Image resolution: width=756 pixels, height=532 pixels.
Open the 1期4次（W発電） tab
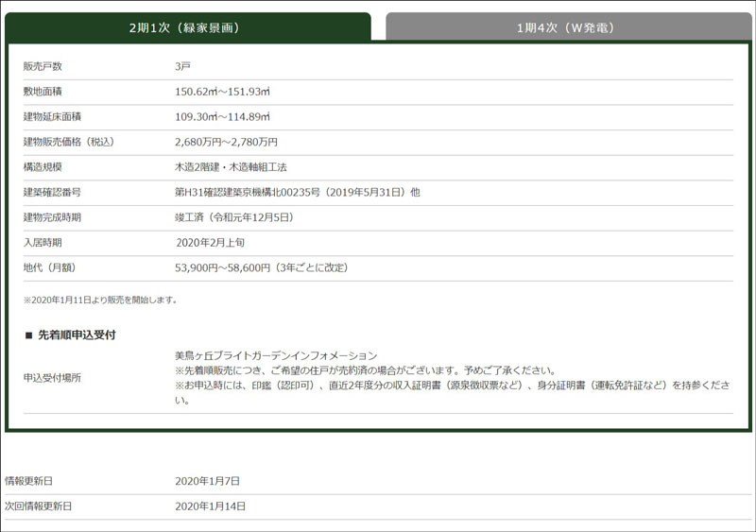click(x=565, y=27)
